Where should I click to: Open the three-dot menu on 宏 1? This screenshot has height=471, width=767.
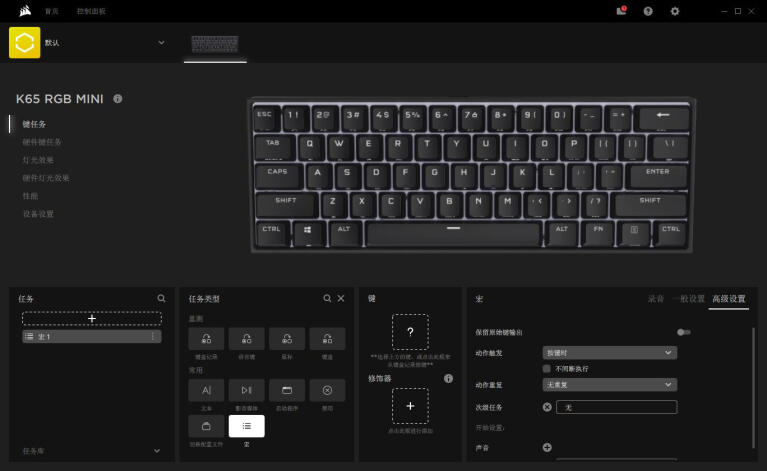(153, 336)
